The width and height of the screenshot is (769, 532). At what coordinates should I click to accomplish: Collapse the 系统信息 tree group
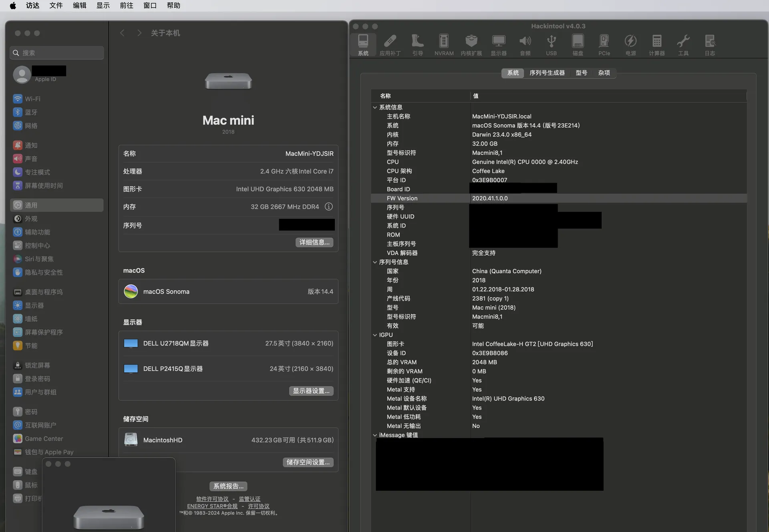(375, 107)
